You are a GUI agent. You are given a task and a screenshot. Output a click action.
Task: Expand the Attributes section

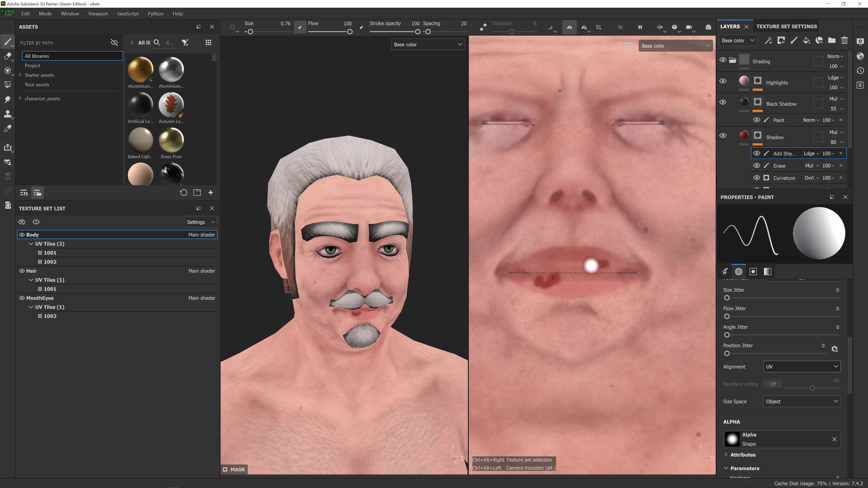coord(742,455)
